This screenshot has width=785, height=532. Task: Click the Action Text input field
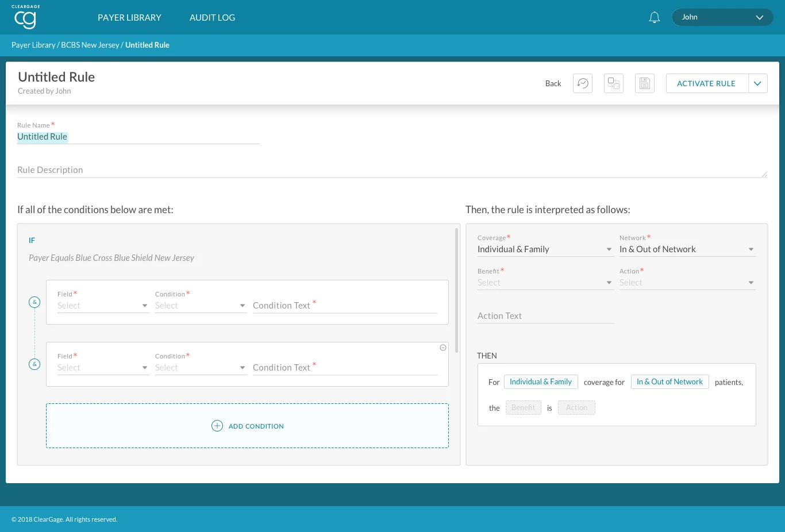click(545, 316)
